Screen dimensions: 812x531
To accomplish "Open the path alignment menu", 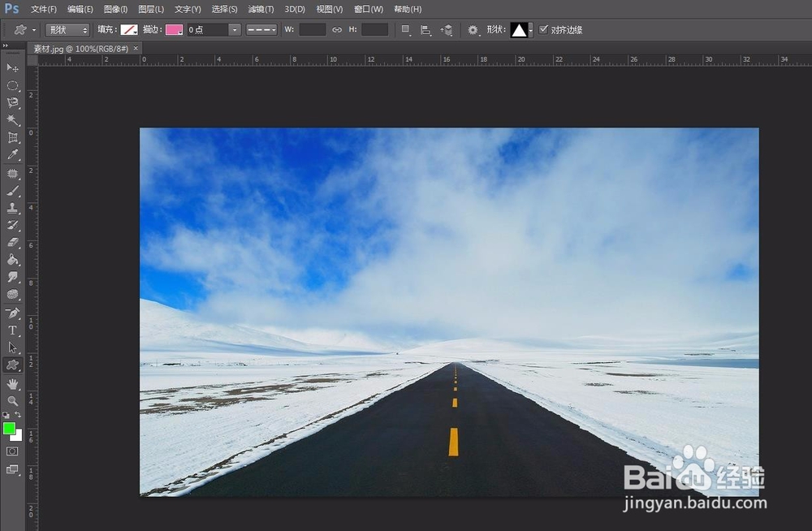I will click(425, 30).
